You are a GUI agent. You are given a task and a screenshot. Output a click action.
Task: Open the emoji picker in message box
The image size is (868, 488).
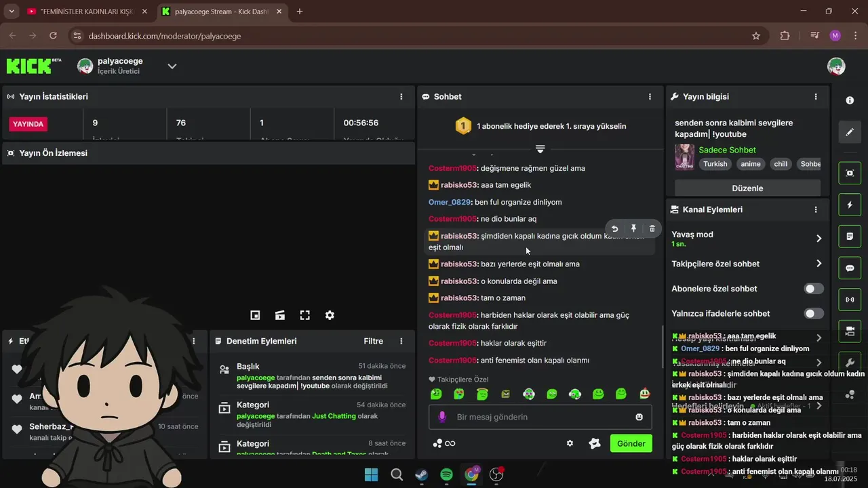coord(639,417)
